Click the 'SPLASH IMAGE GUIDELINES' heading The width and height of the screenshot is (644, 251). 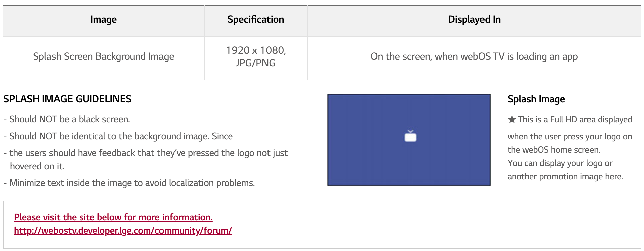click(x=67, y=99)
